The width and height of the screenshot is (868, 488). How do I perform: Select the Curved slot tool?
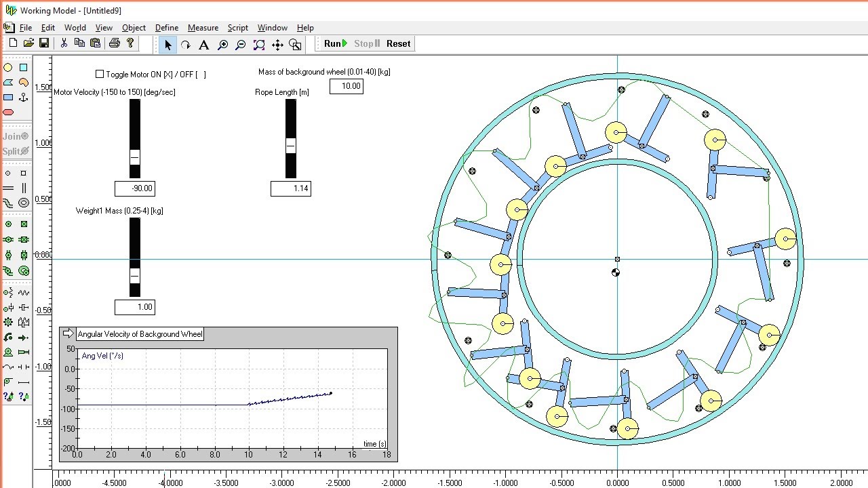8,201
